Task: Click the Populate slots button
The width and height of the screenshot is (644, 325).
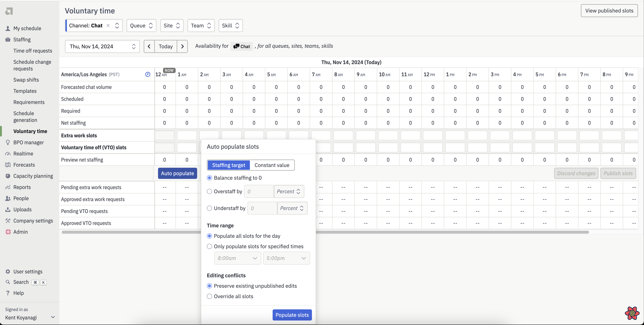Action: (x=292, y=315)
